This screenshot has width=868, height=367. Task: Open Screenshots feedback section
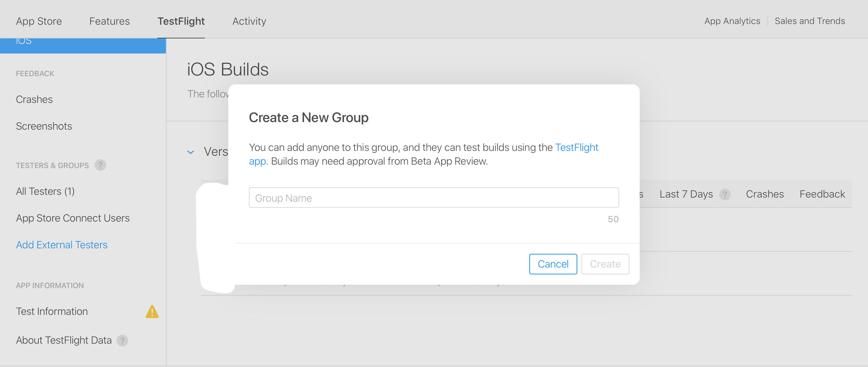(x=44, y=126)
